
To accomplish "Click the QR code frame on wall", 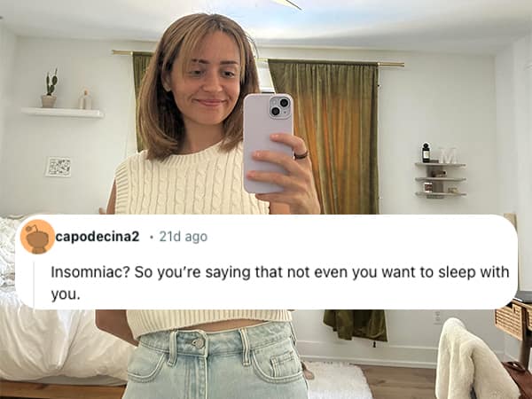I will [x=59, y=167].
